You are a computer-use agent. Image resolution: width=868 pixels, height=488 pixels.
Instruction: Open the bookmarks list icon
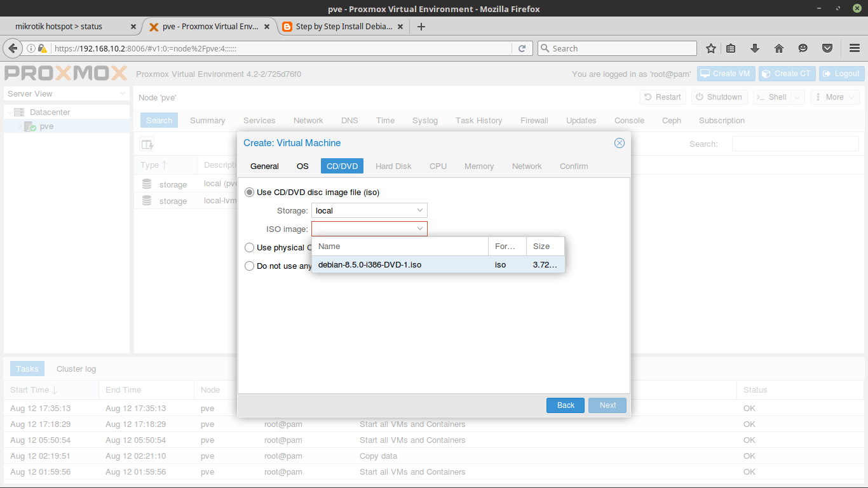coord(731,48)
